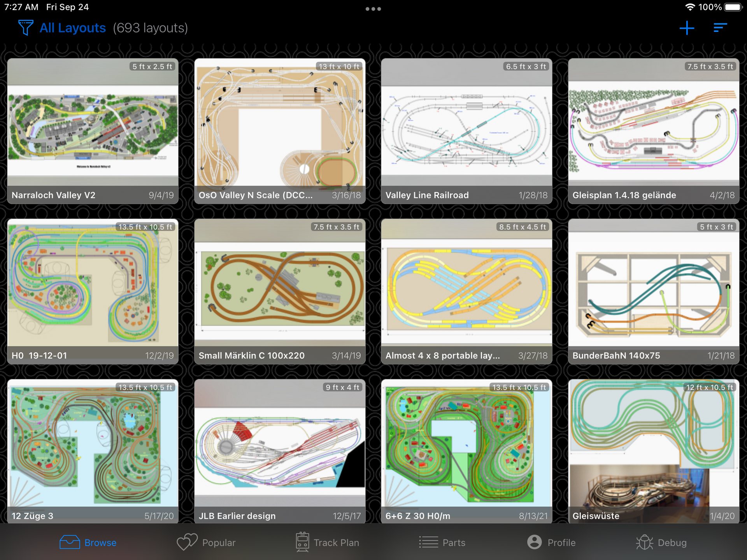Click the '8.5 ft x 4.5 ft' size badge
Image resolution: width=747 pixels, height=560 pixels.
(x=523, y=227)
